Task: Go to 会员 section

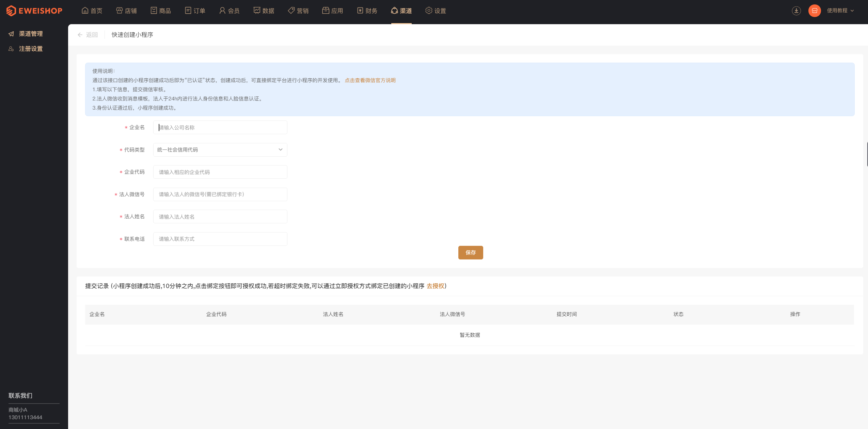Action: click(x=230, y=11)
